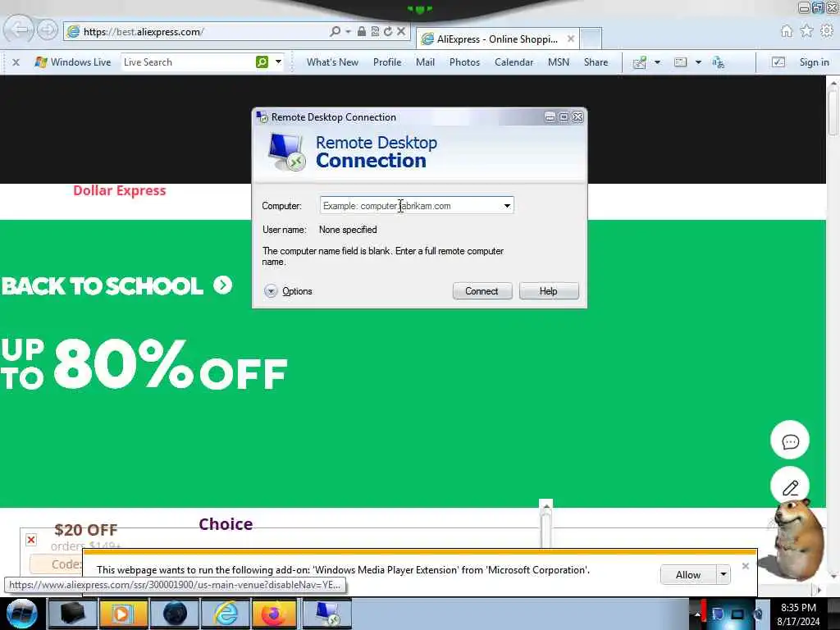Click the Help button in Remote Desktop
The width and height of the screenshot is (840, 630).
pos(549,291)
